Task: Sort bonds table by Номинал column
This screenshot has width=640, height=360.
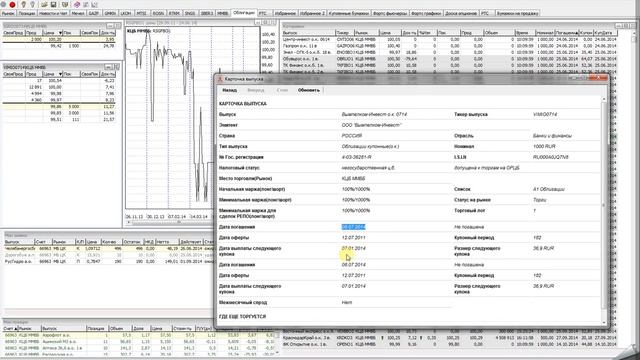Action: 545,33
